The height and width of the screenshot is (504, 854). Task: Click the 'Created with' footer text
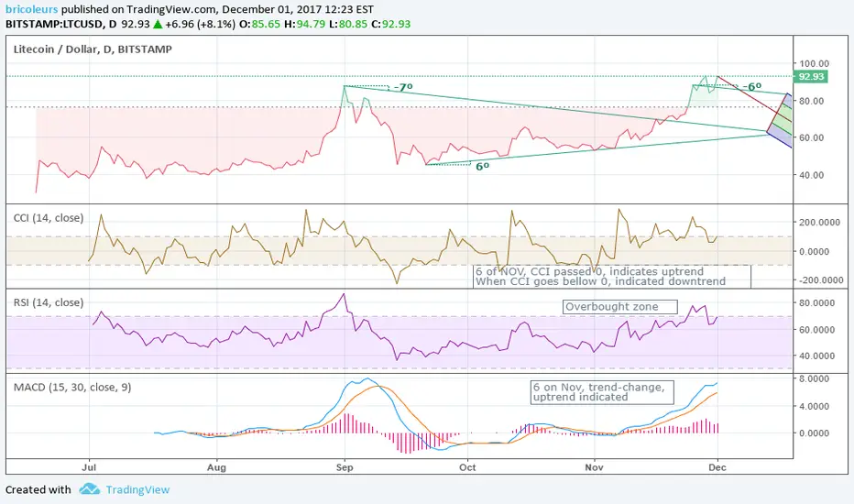(38, 489)
